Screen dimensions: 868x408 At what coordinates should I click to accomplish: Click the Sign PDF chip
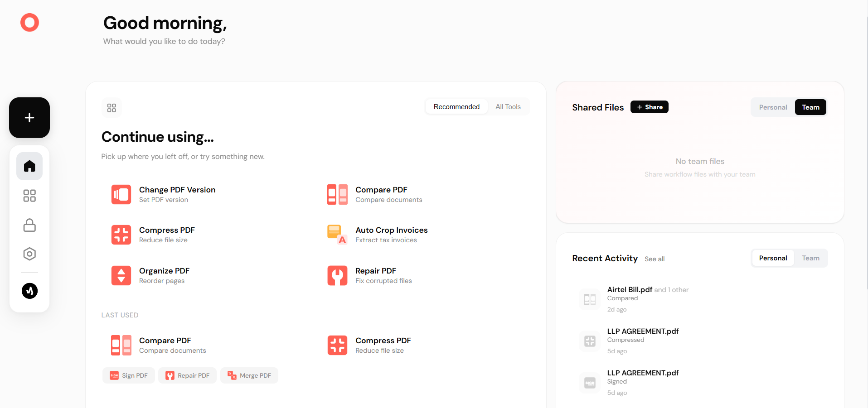[x=129, y=375]
